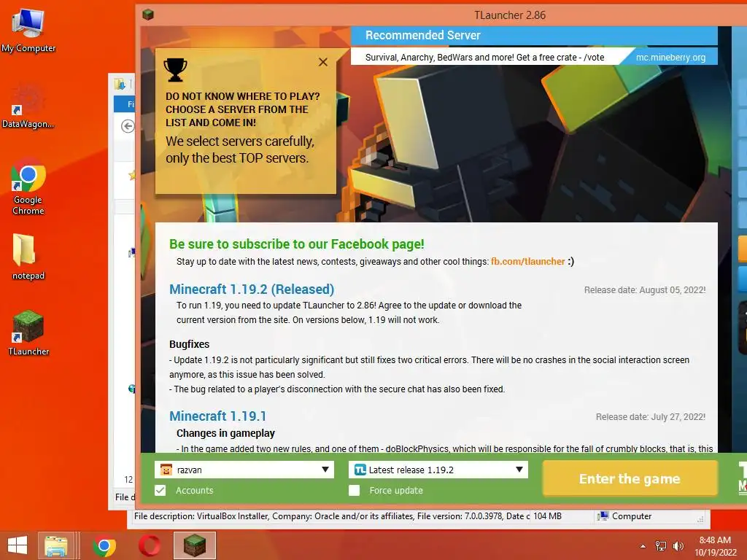Viewport: 747px width, 560px height.
Task: Close the yellow server tip popup
Action: coord(323,62)
